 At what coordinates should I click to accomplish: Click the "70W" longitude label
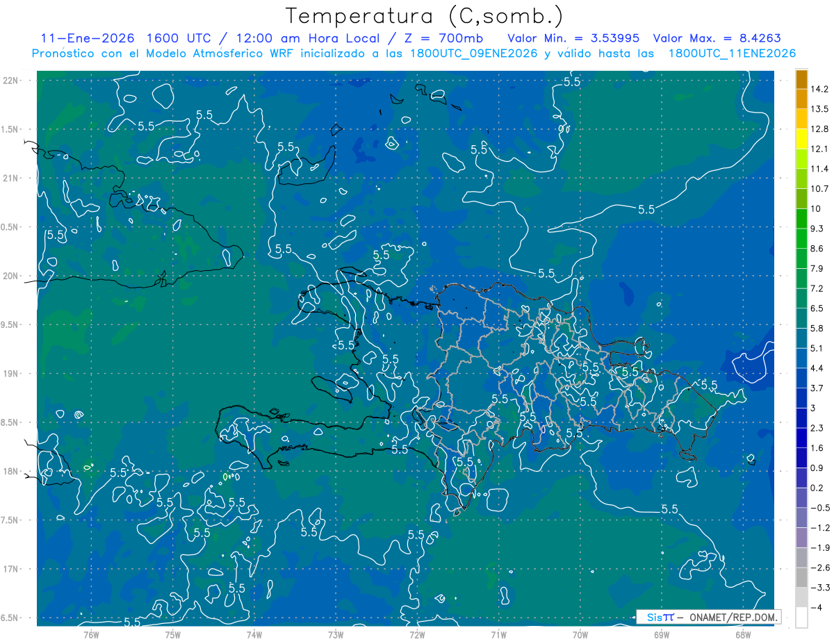(580, 634)
